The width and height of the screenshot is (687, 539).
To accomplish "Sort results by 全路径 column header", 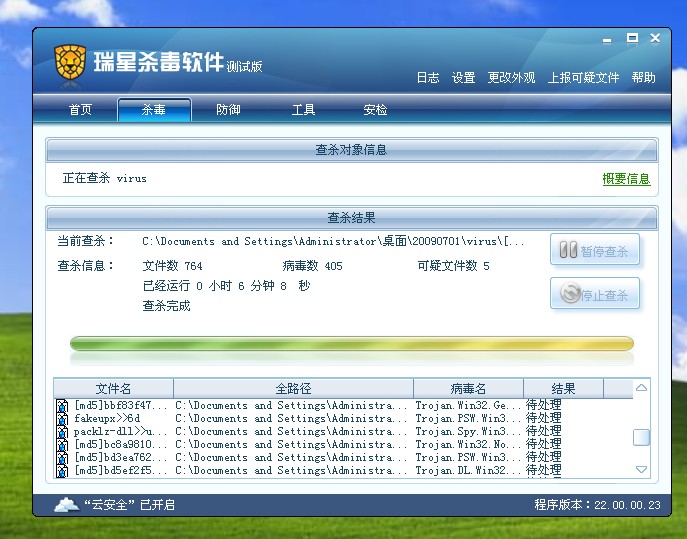I will (x=294, y=389).
